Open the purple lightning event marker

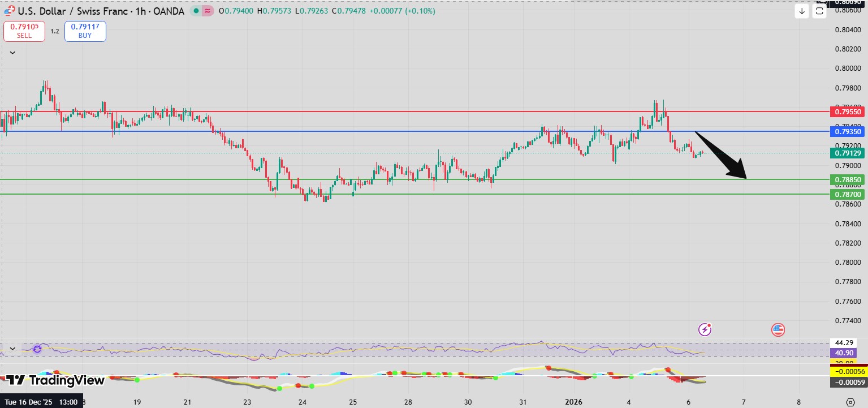click(x=705, y=329)
